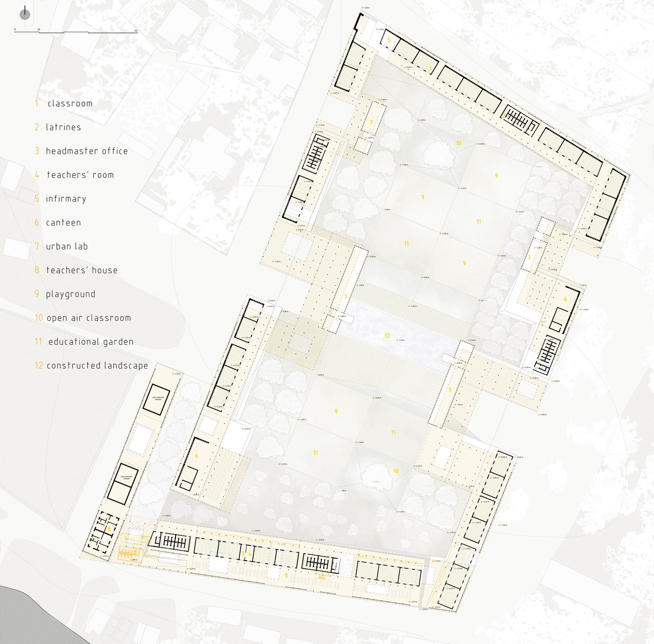Viewport: 654px width, 644px height.
Task: Click the 'urban lab' legend label
Action: pyautogui.click(x=67, y=246)
